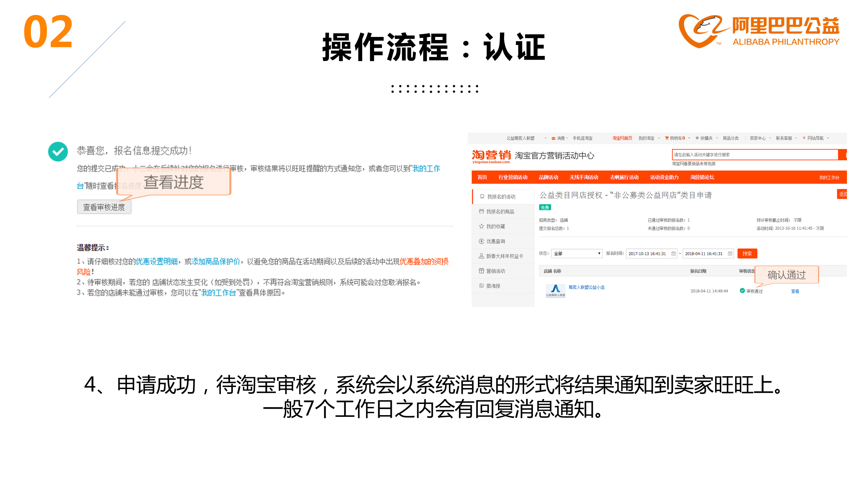Click the 收藏夹 star icon
Screen dimensions: 868x488
click(x=697, y=138)
